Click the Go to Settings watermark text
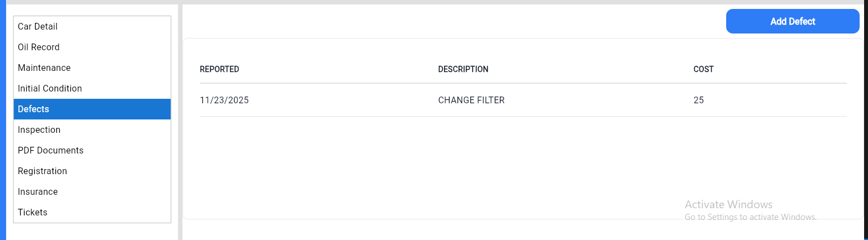 [x=750, y=217]
